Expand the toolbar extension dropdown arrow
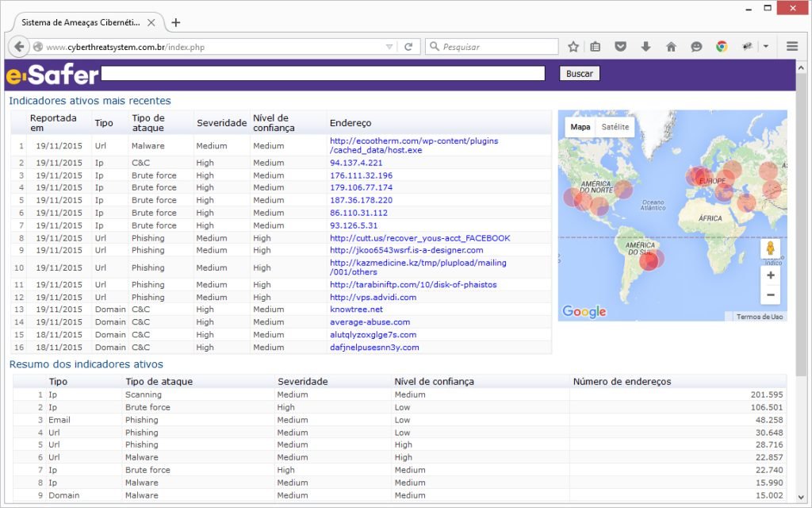 pyautogui.click(x=766, y=47)
